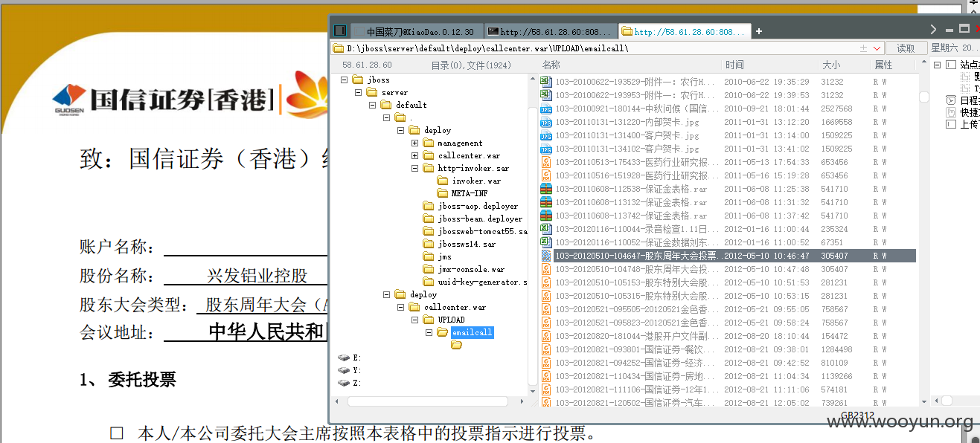This screenshot has height=443, width=980.
Task: Click the GB2312 encoding status text
Action: pos(858,415)
